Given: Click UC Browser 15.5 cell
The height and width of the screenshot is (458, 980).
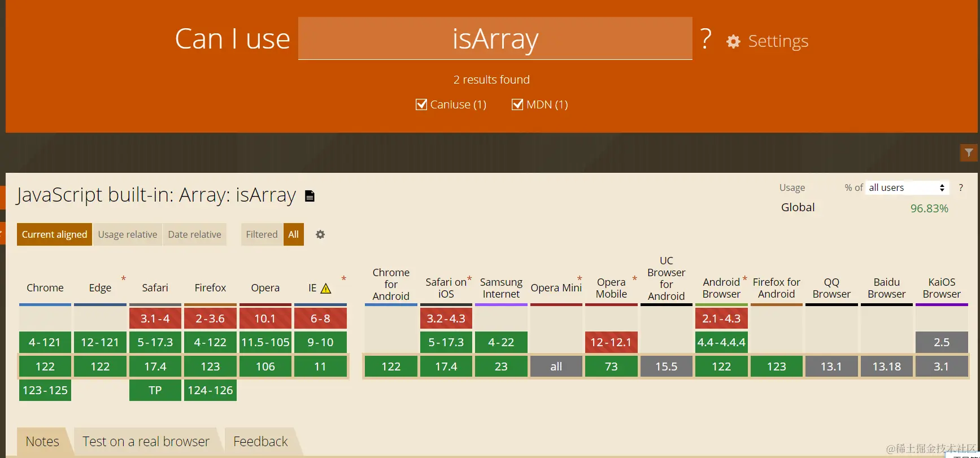Looking at the screenshot, I should click(667, 367).
